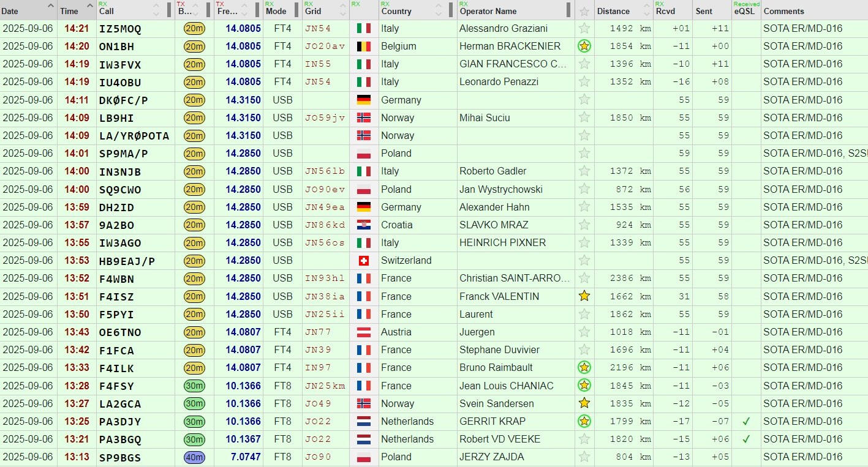This screenshot has height=467, width=868.
Task: Click the sort arrows in the Call header
Action: (x=156, y=10)
